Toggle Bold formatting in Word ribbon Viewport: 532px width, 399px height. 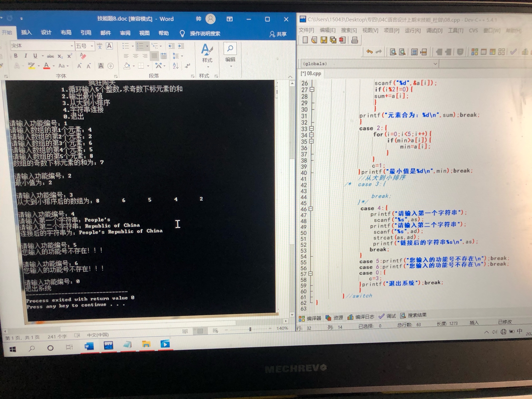16,56
